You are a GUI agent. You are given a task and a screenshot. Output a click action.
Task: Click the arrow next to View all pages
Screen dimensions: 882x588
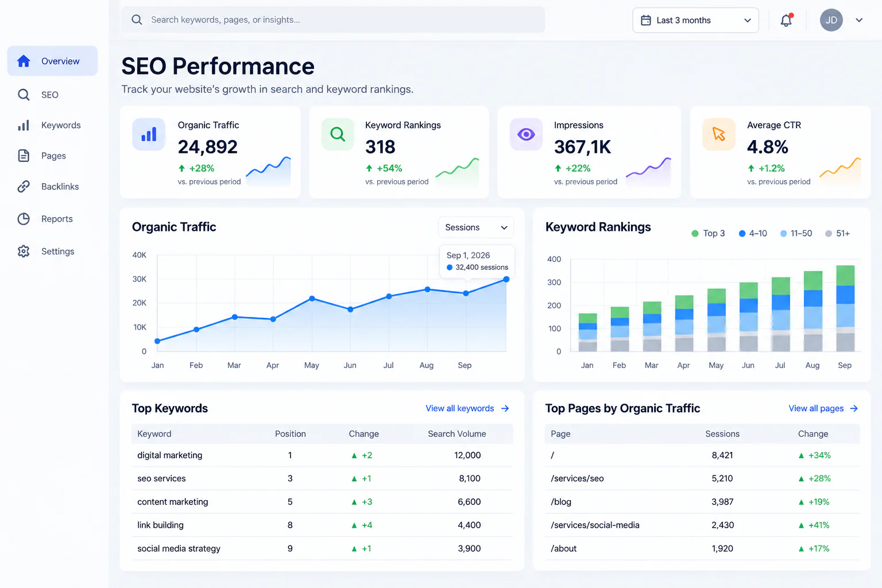click(854, 408)
